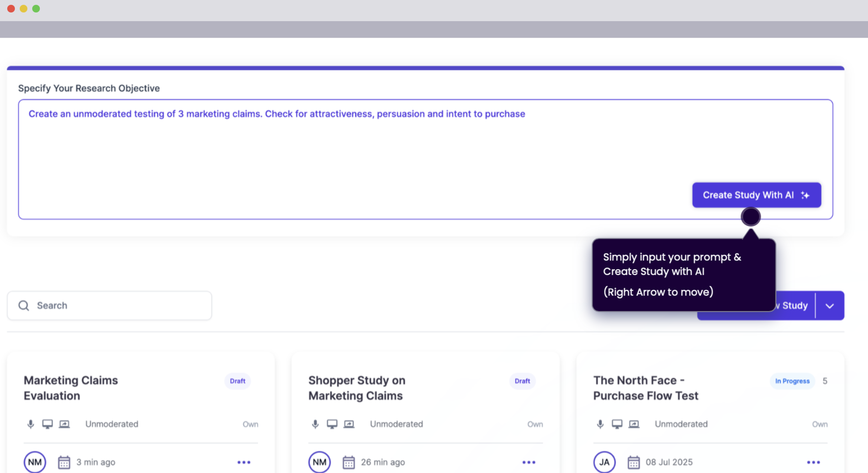Click the research objective text area
868x473 pixels.
336,159
